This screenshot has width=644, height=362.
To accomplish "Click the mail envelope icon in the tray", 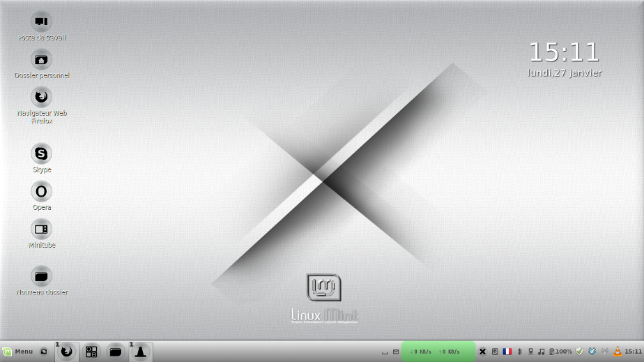I will [x=396, y=352].
